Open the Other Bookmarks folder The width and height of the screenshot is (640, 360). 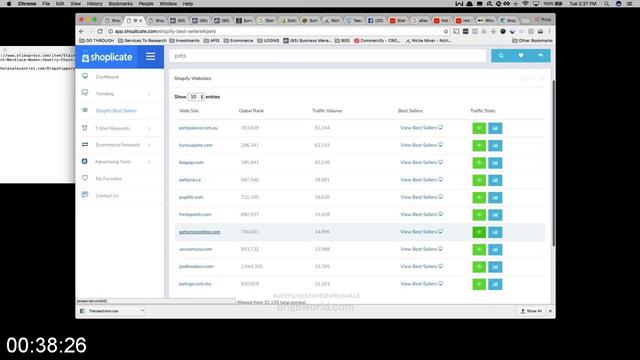tap(532, 41)
